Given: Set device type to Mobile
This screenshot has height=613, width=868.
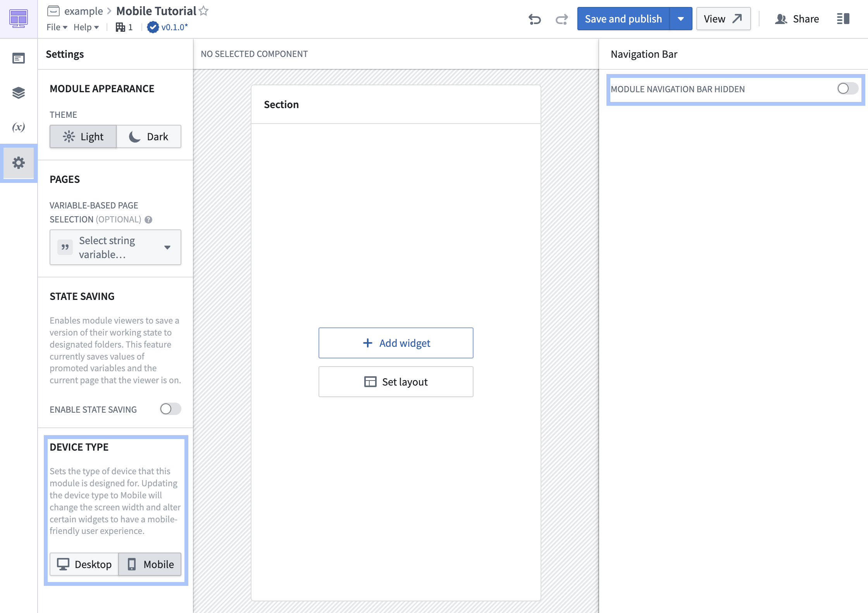Looking at the screenshot, I should point(150,564).
